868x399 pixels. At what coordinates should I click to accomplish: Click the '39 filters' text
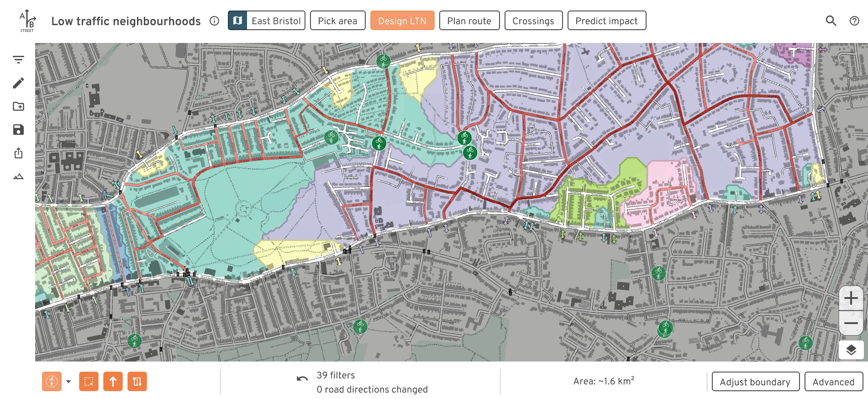(x=336, y=375)
